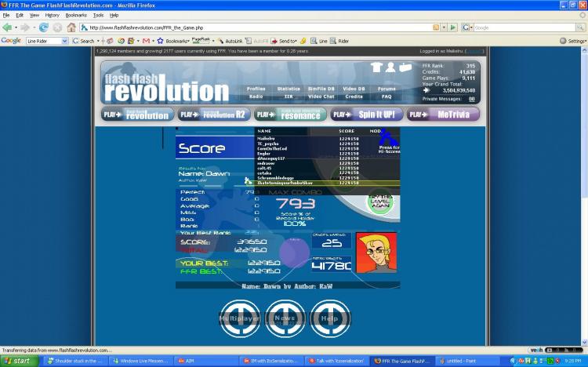Screen dimensions: 588x367
Task: Open the Radio link
Action: tap(256, 96)
